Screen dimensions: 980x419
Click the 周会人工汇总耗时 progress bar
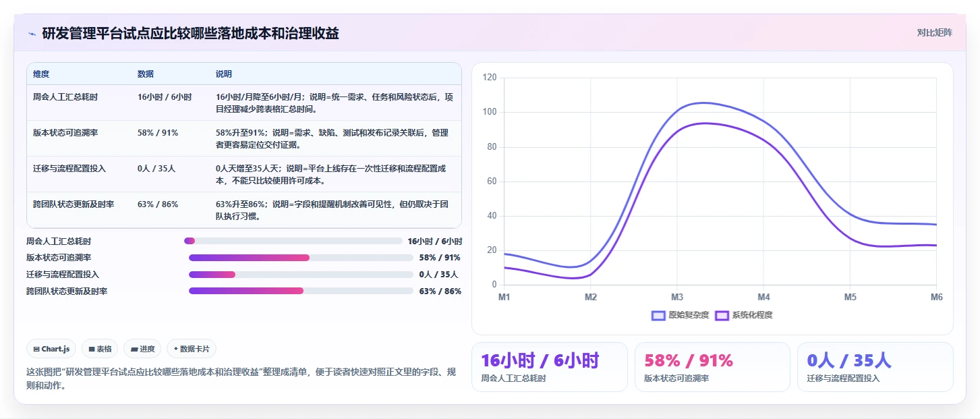[293, 241]
